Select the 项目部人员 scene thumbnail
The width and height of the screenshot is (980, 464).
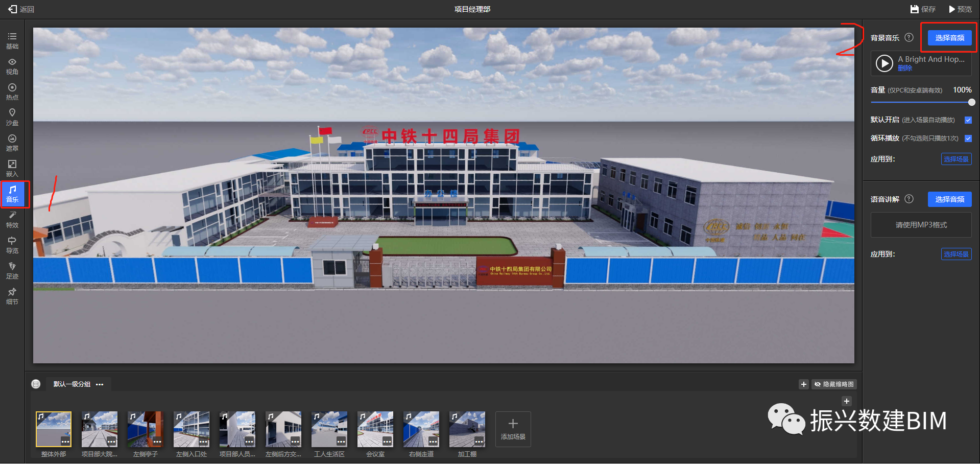[237, 429]
